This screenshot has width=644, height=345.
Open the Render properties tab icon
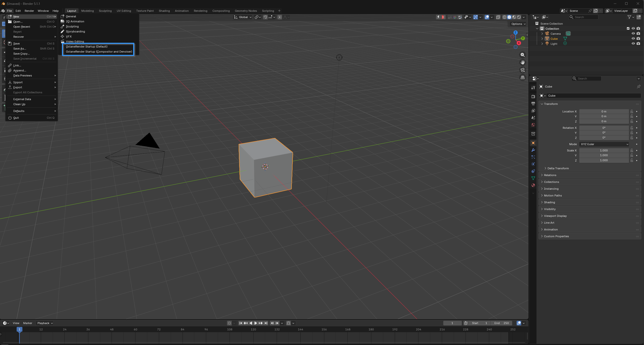click(x=533, y=97)
